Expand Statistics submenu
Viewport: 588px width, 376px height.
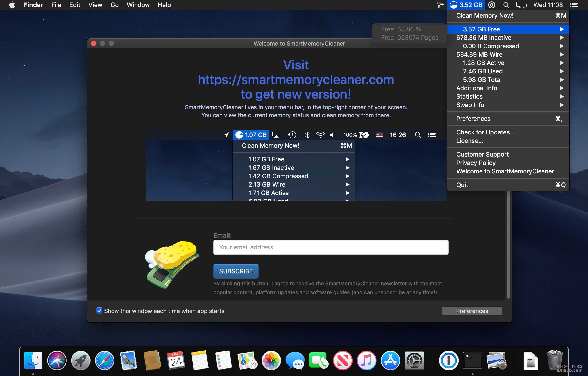[508, 96]
